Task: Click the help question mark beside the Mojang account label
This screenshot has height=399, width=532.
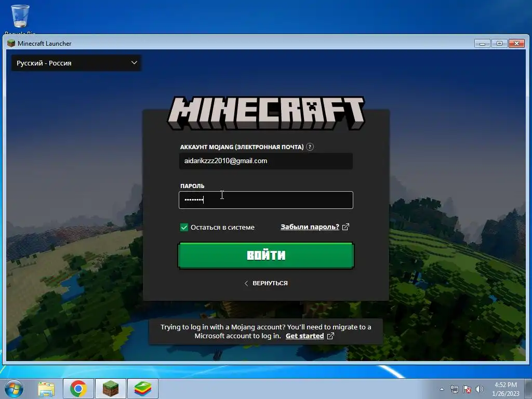Action: [310, 147]
